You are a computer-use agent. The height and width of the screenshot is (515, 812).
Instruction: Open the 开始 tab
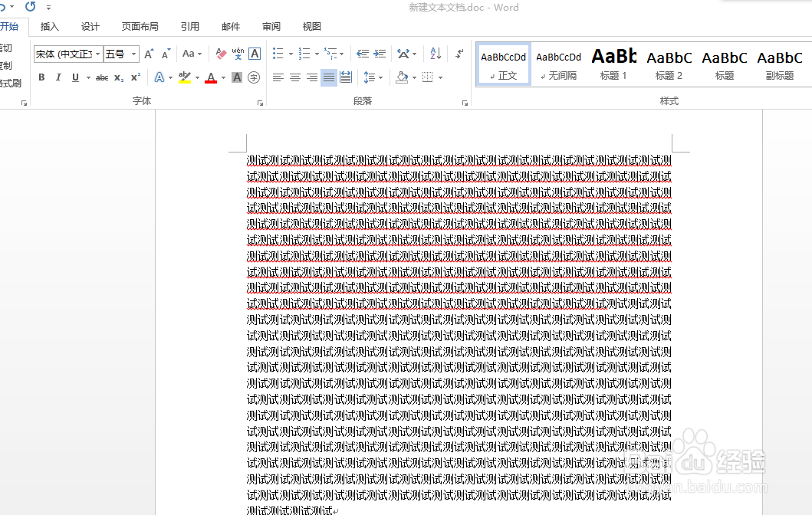(x=11, y=26)
